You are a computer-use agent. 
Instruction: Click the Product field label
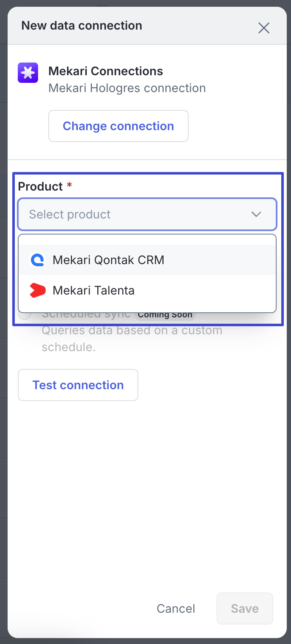click(x=41, y=186)
